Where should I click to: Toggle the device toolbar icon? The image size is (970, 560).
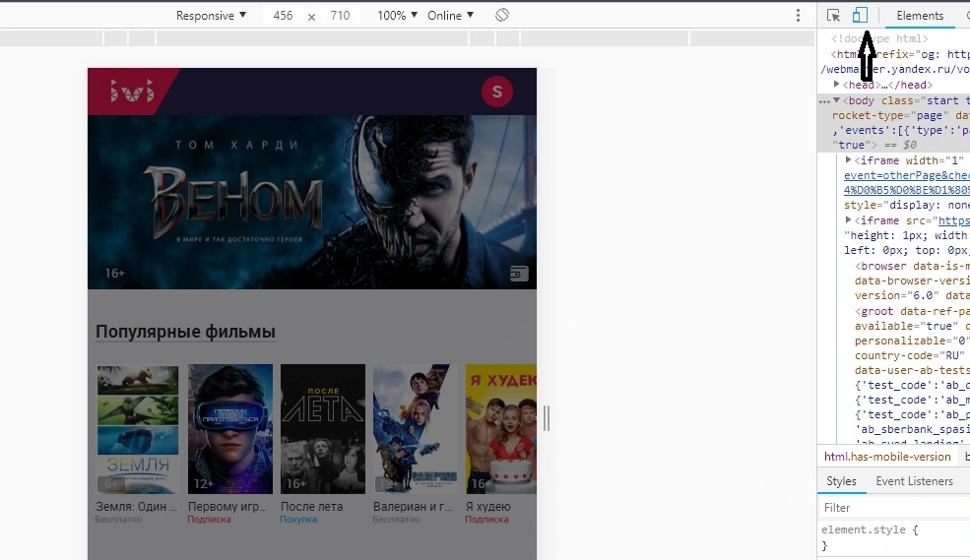coord(860,15)
